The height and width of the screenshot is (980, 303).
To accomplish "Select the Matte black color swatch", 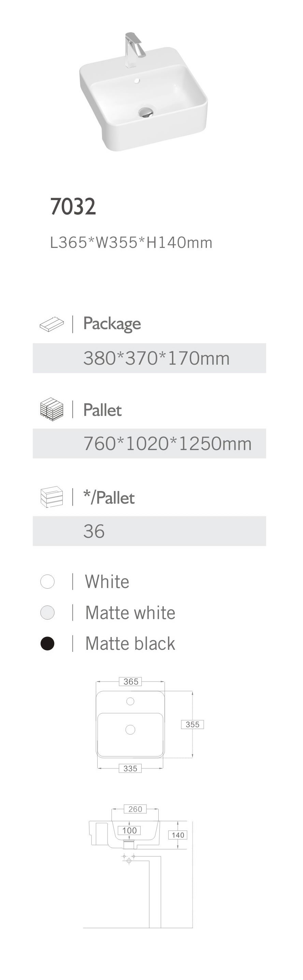I will coord(47,644).
